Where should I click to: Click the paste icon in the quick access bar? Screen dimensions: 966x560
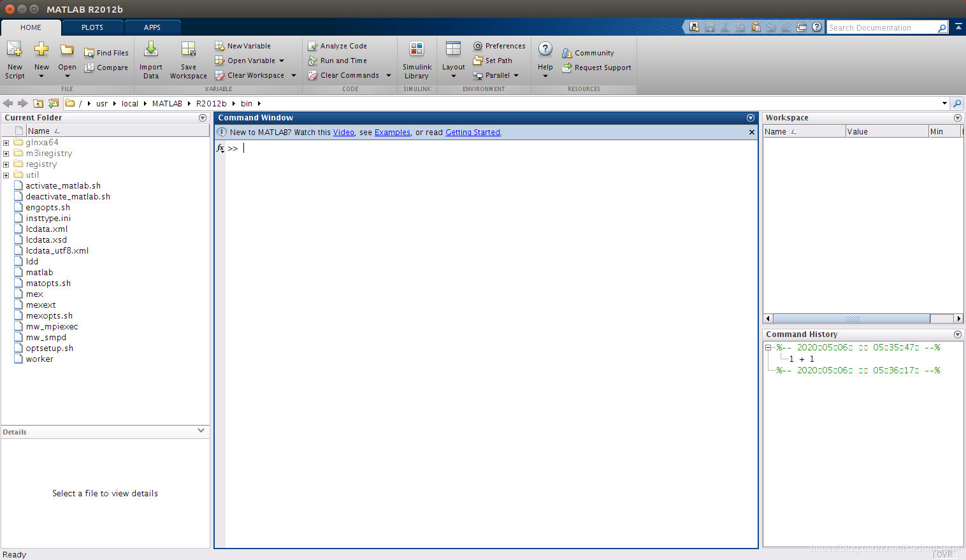(x=756, y=27)
